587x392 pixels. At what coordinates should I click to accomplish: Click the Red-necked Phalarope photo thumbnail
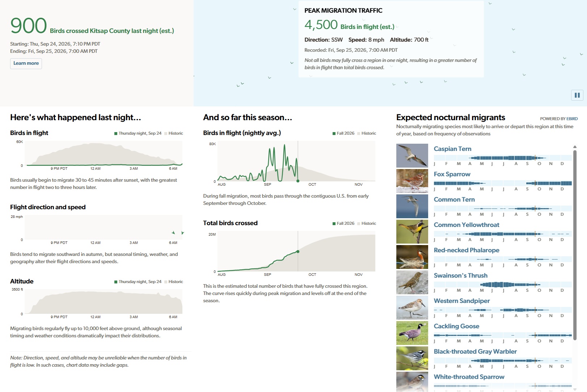[x=412, y=257]
